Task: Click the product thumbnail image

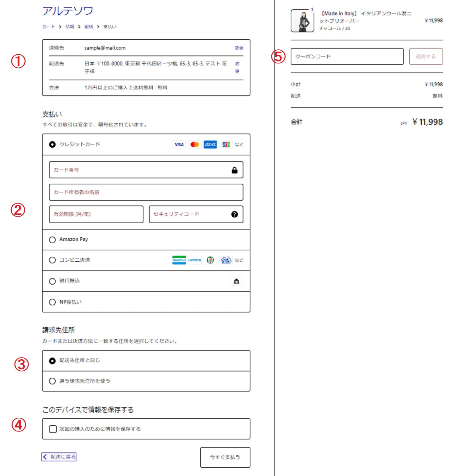Action: pyautogui.click(x=302, y=21)
